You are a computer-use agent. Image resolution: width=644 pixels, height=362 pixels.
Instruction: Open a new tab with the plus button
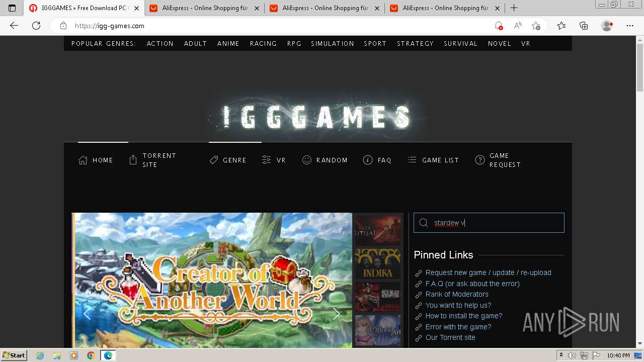[x=514, y=8]
